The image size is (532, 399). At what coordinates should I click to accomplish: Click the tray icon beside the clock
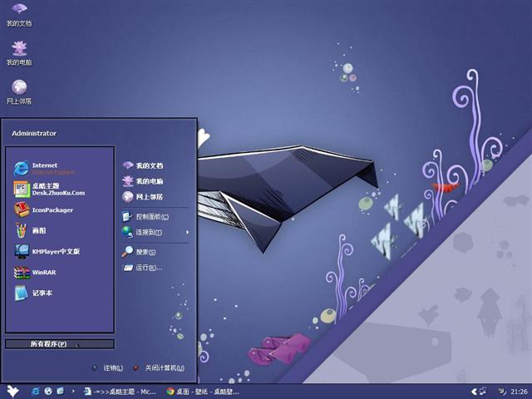502,392
